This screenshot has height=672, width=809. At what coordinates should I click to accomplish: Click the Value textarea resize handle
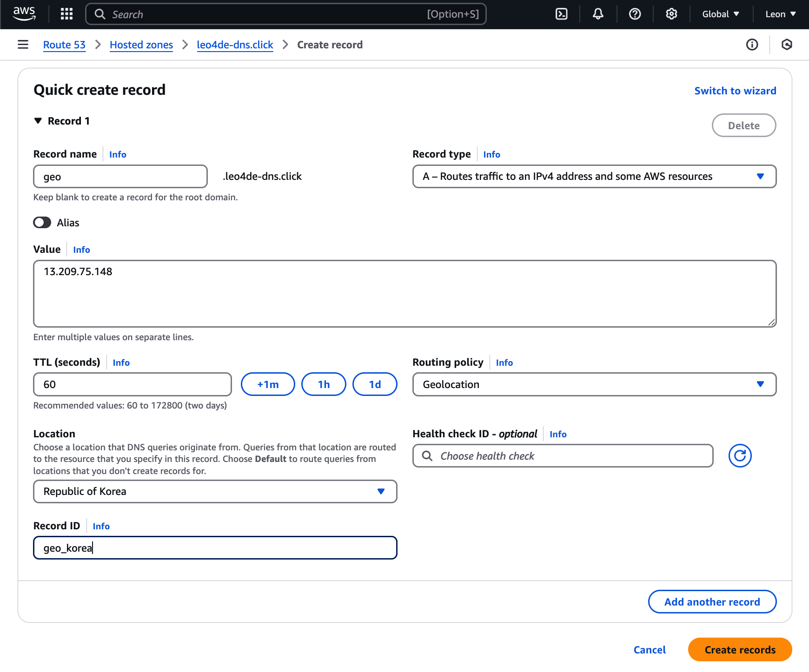point(771,322)
